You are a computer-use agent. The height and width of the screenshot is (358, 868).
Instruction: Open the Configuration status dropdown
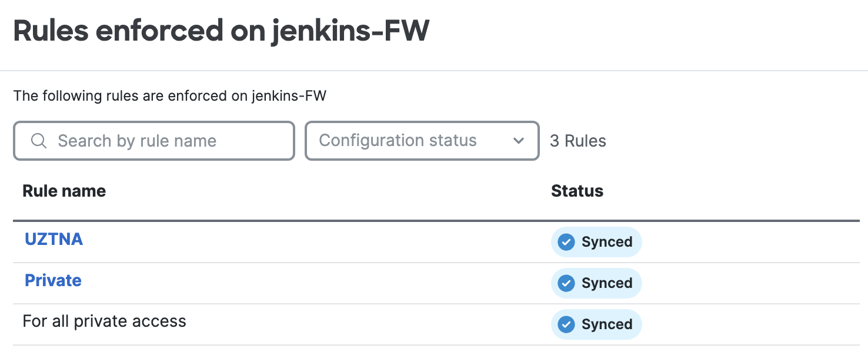(x=412, y=141)
